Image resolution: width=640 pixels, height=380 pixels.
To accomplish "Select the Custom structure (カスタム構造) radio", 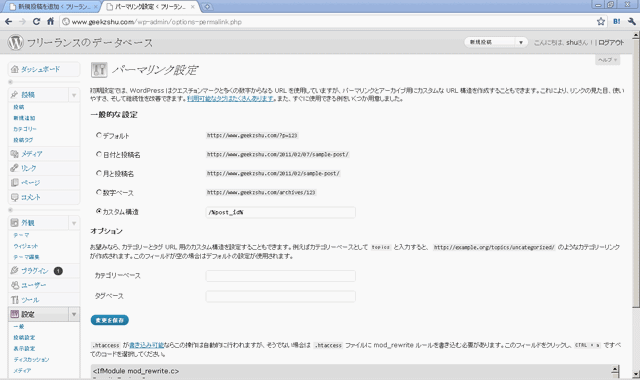I will pyautogui.click(x=98, y=211).
